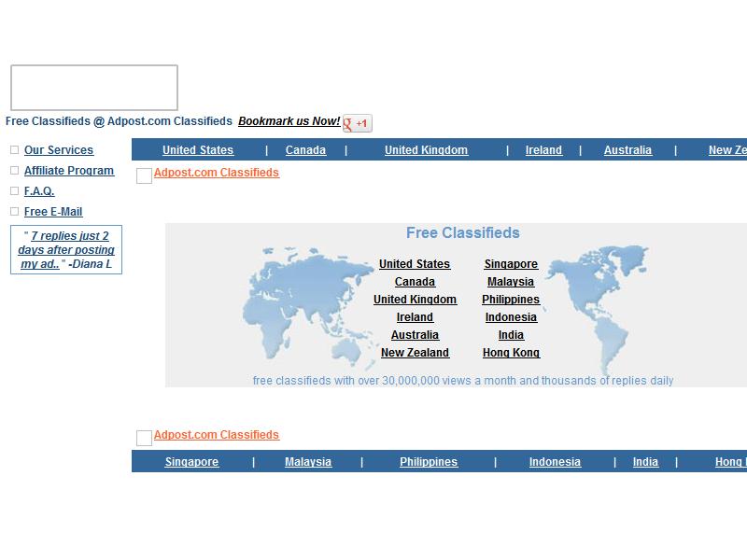Choose United Kingdom in the map panel list
The height and width of the screenshot is (560, 747).
[x=415, y=299]
